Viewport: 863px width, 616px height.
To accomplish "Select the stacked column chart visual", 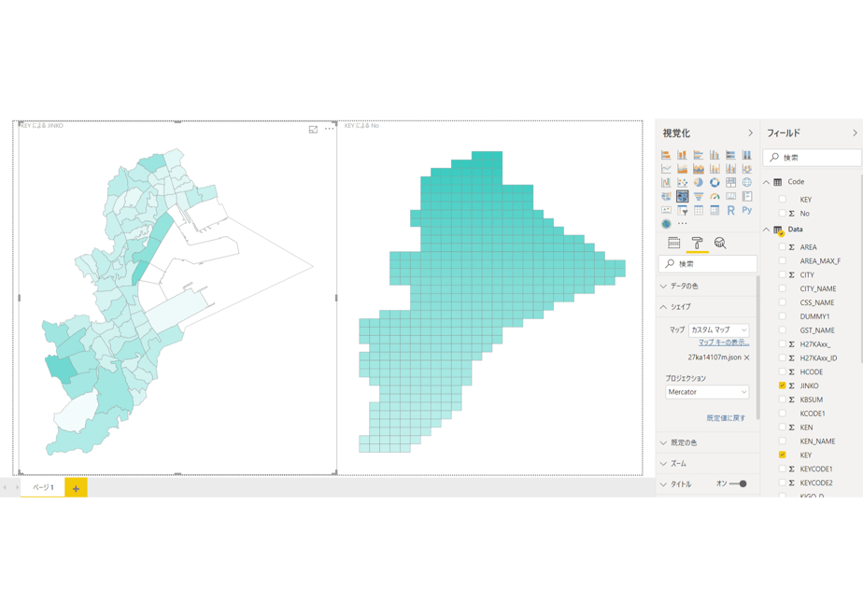I will click(682, 155).
